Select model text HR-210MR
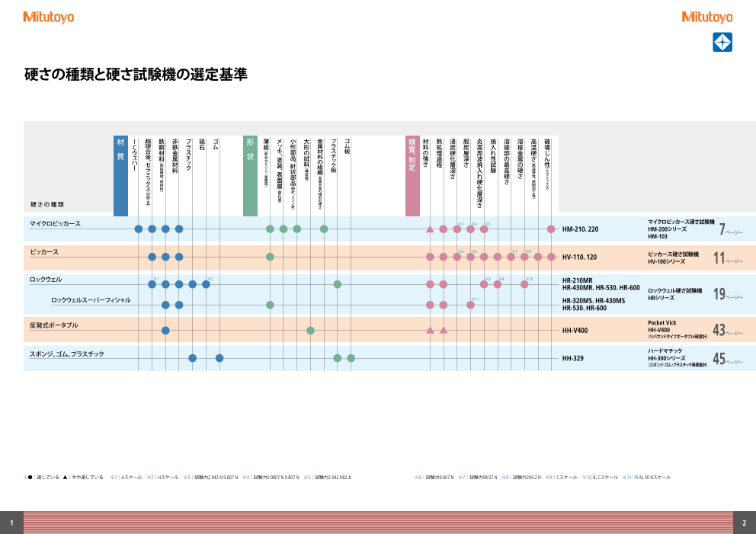The height and width of the screenshot is (534, 756). tap(577, 280)
